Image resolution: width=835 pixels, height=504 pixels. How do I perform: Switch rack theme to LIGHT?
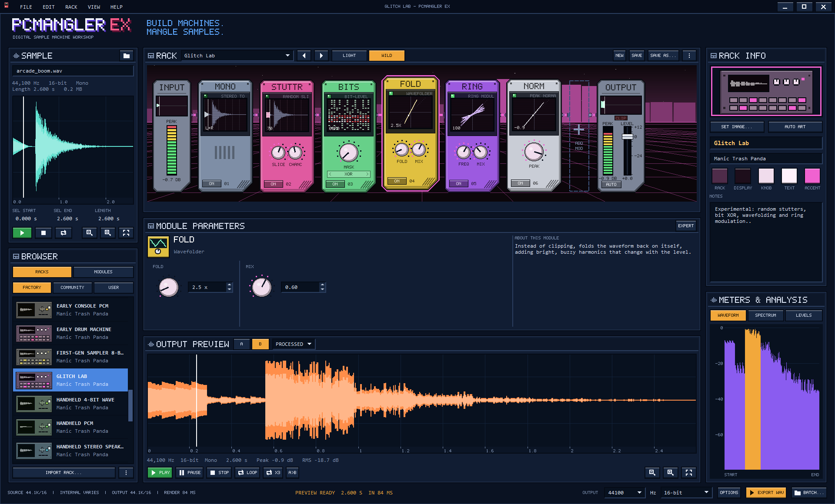[x=349, y=56]
